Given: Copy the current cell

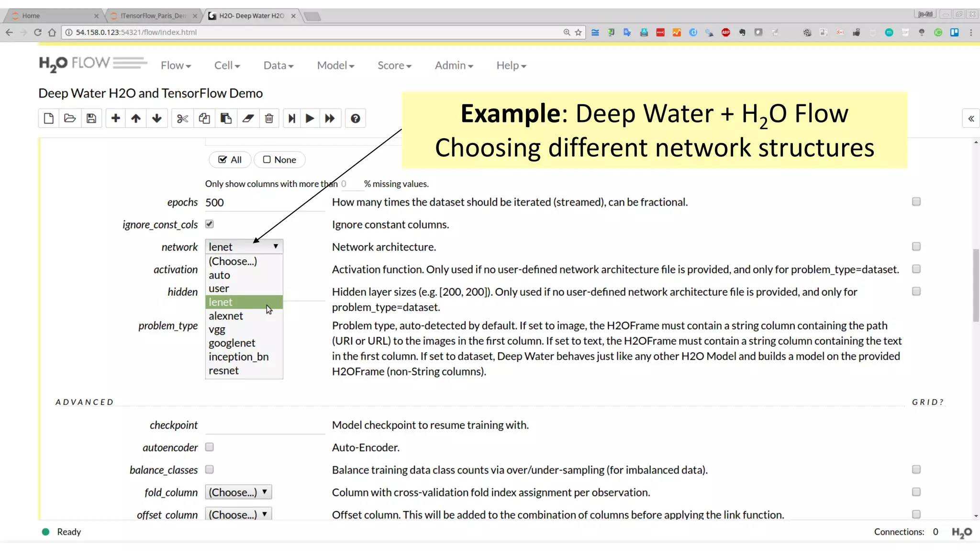Looking at the screenshot, I should coord(204,119).
